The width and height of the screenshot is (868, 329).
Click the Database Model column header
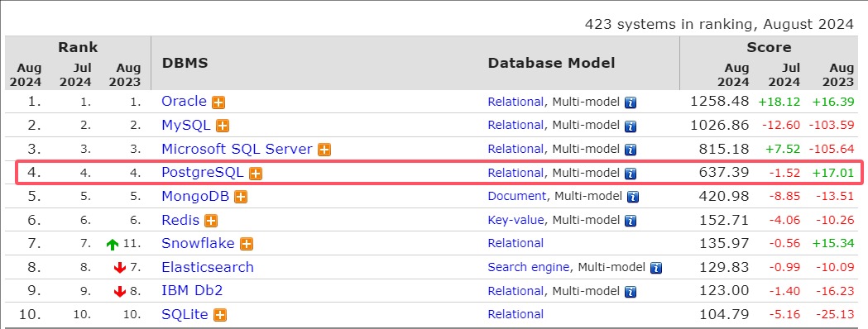[551, 63]
